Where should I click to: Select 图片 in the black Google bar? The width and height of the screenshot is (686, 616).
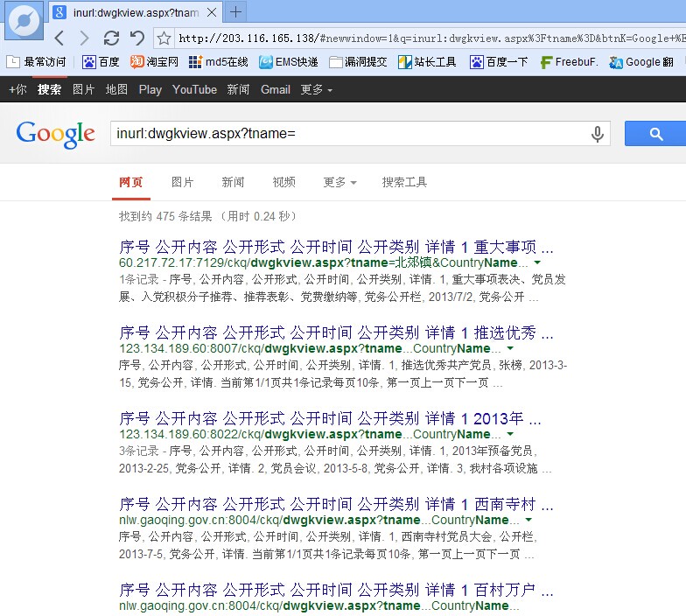click(83, 89)
